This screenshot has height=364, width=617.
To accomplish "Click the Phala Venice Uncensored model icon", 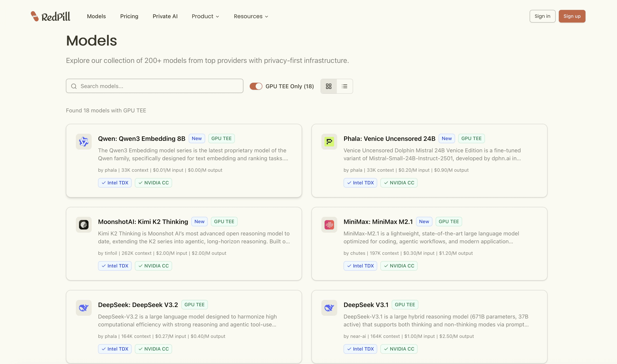I will (329, 141).
